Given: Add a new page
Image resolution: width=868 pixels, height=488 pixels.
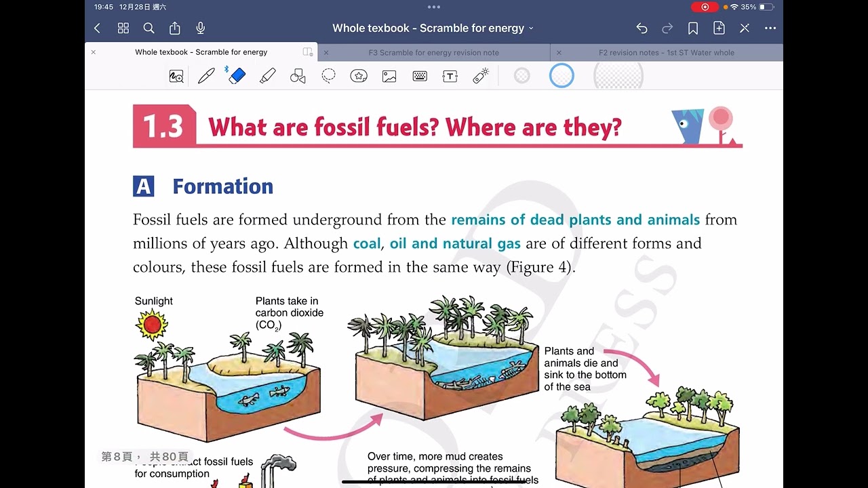Looking at the screenshot, I should [719, 28].
